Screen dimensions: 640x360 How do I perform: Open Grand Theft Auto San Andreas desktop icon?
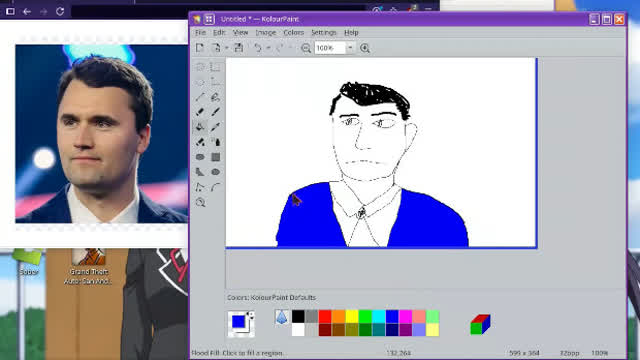point(88,267)
